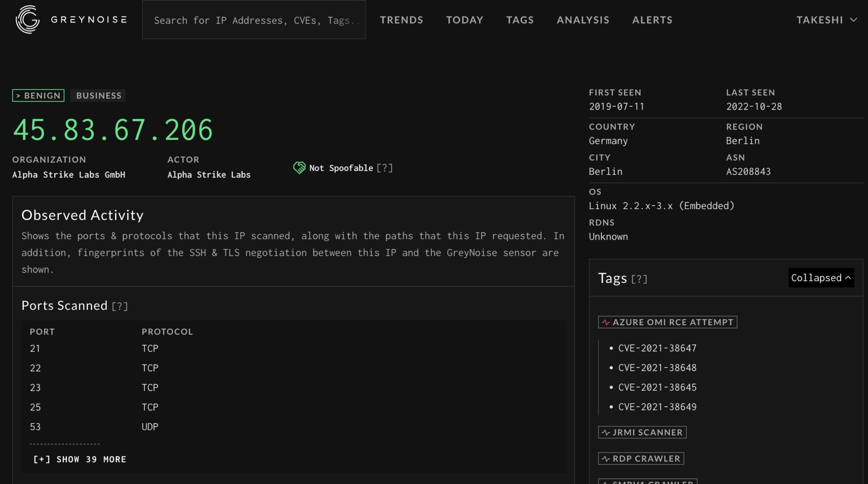The image size is (868, 484).
Task: Select the waveform icon on JRMI SCANNER tag
Action: (x=605, y=432)
